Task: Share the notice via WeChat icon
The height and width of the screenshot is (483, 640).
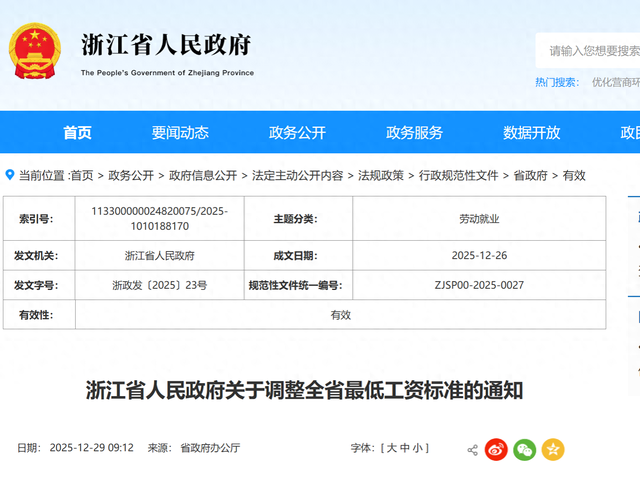Action: coord(524,450)
